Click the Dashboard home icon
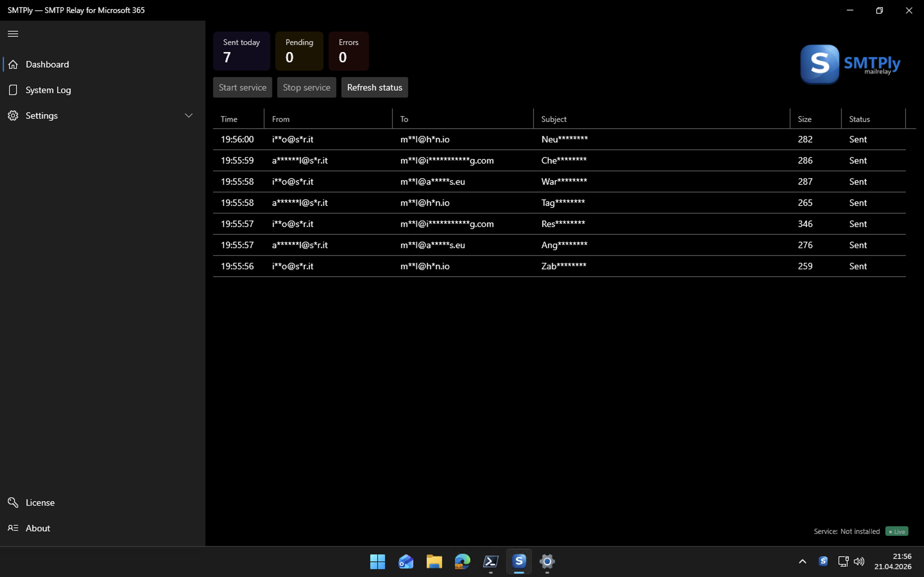Screen dimensions: 924x577 (x=13, y=64)
